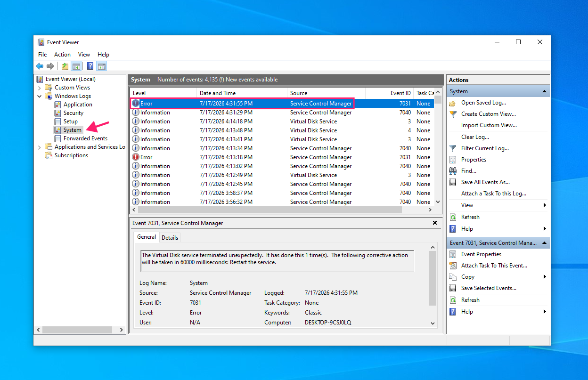The image size is (588, 380).
Task: Select the Setup log icon
Action: tap(58, 121)
